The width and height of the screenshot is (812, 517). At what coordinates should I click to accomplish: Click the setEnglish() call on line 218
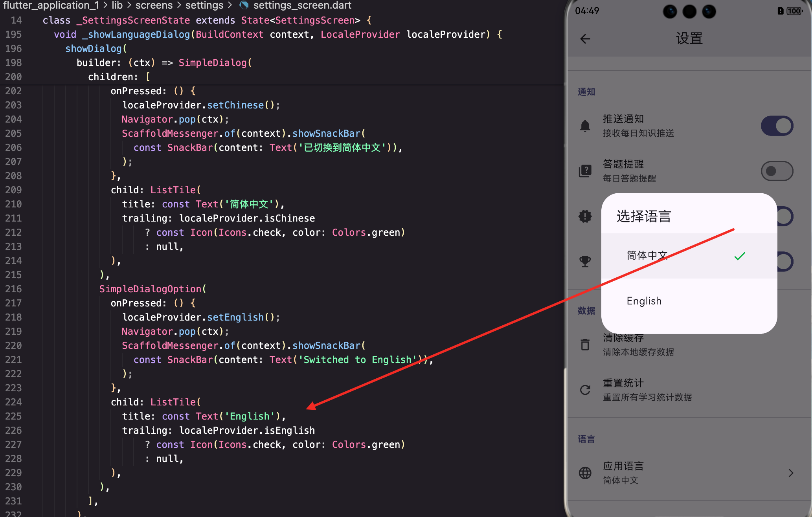[x=240, y=317]
